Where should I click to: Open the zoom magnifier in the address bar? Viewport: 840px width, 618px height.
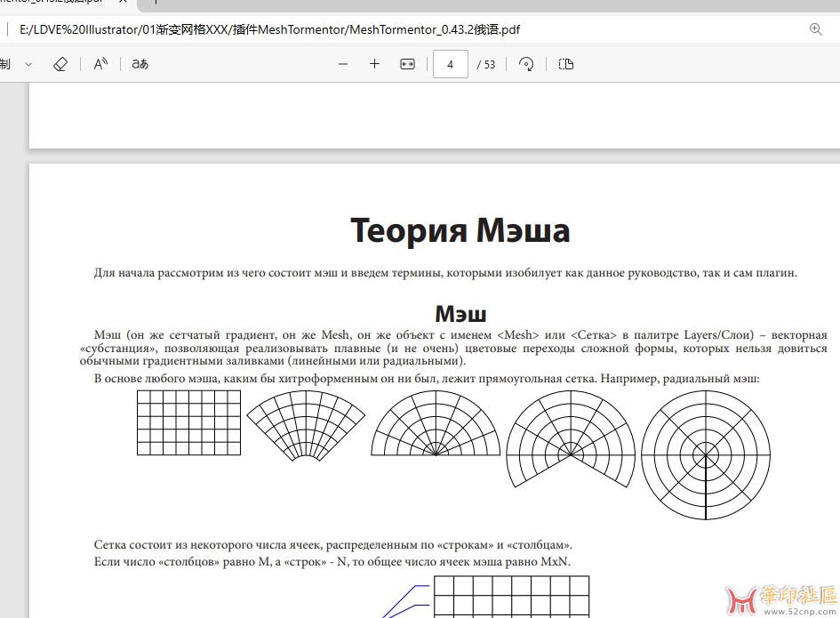[x=815, y=29]
